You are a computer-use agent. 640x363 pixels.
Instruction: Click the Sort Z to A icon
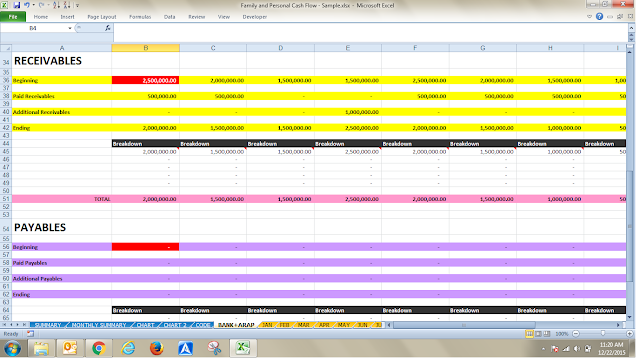pos(67,5)
